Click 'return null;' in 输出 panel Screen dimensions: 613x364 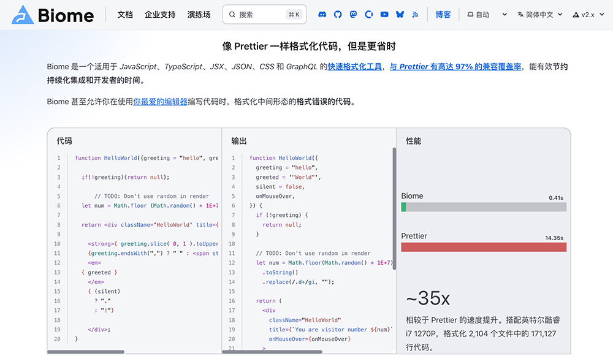[282, 225]
